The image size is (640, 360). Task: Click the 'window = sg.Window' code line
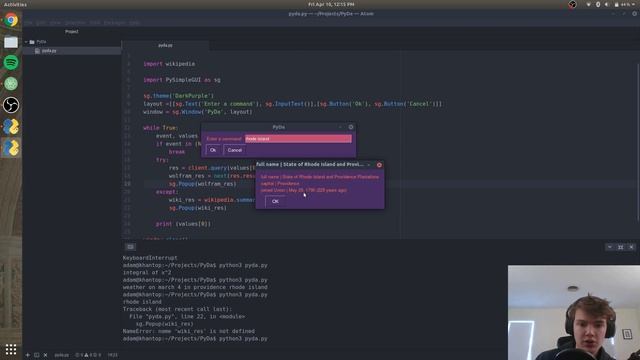coord(198,112)
